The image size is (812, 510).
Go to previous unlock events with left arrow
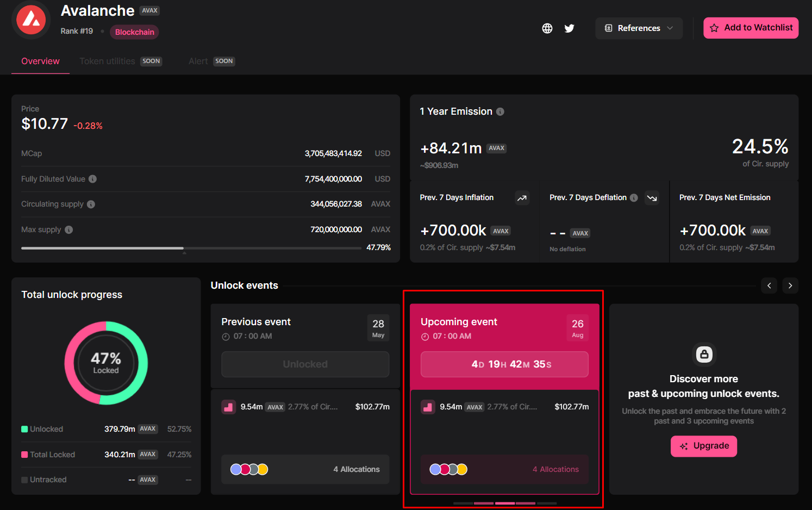coord(769,285)
